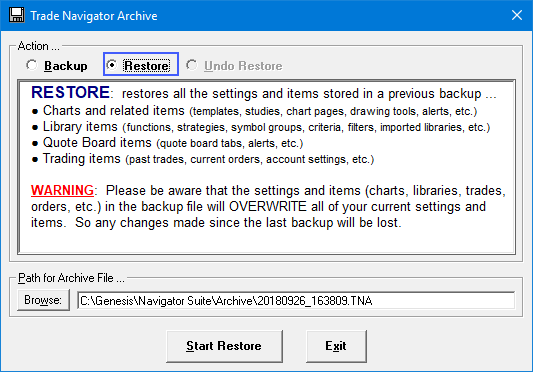
Task: Click the Trade Navigator Archive title text
Action: click(x=94, y=16)
